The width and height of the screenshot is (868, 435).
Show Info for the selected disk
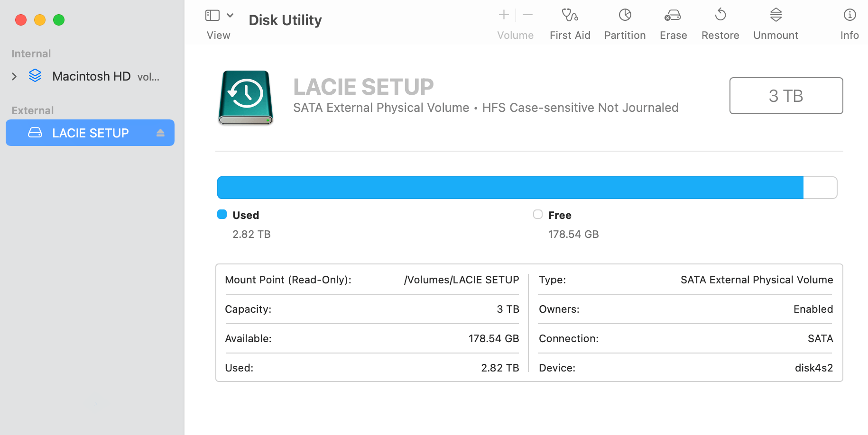tap(849, 22)
